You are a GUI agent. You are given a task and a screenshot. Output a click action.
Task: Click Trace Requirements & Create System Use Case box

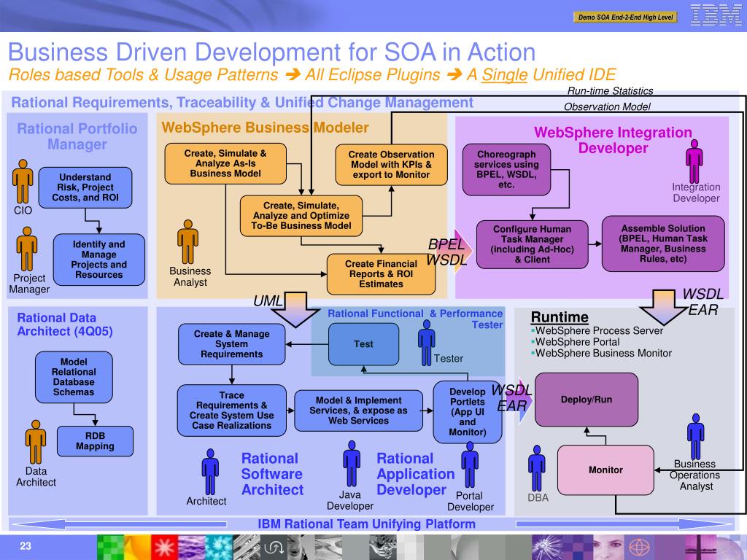(231, 411)
